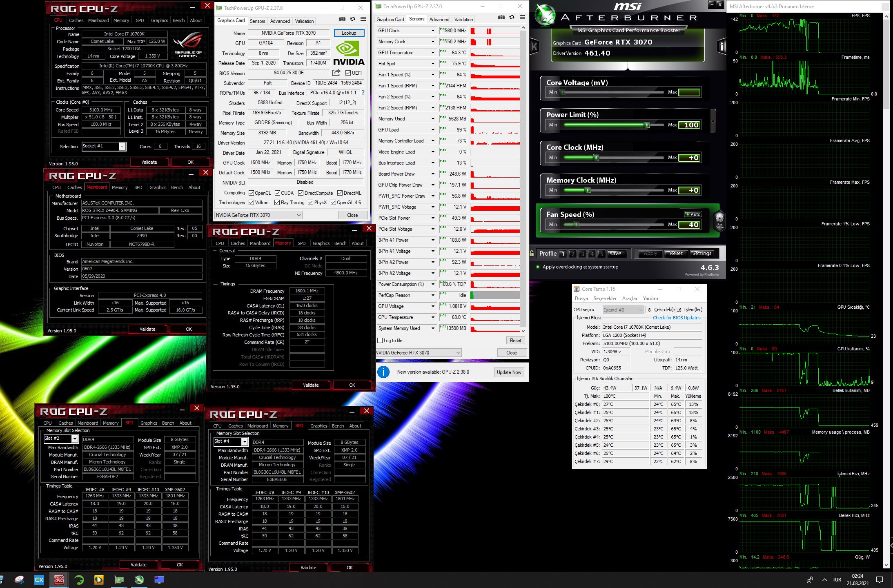Toggle fan speed Auto button

click(x=693, y=214)
